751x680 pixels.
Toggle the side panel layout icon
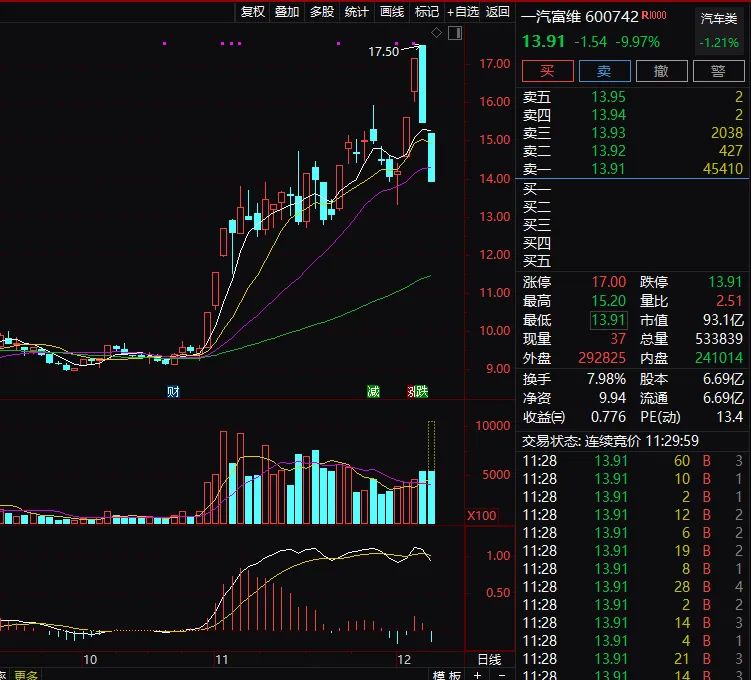pyautogui.click(x=455, y=33)
